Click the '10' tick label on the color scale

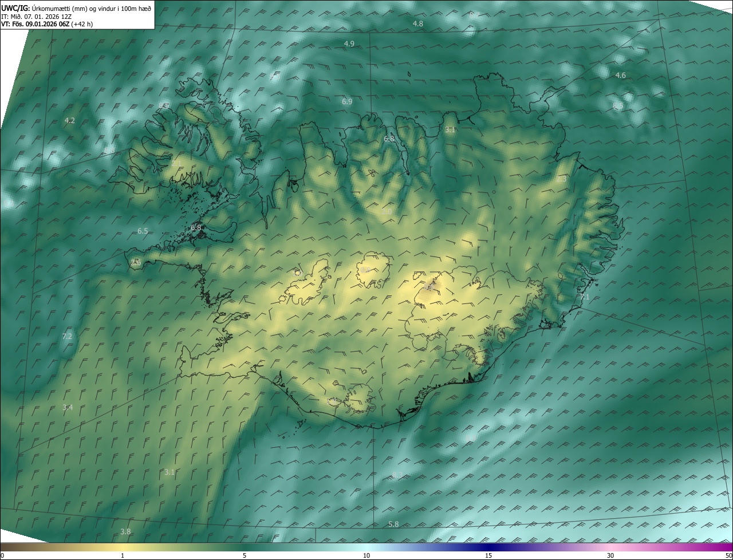pyautogui.click(x=366, y=556)
